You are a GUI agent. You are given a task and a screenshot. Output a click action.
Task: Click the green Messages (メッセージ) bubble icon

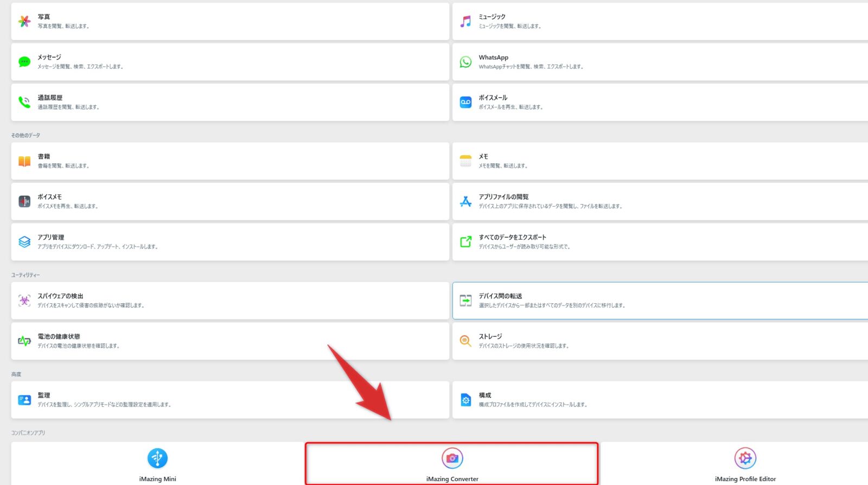click(x=24, y=62)
